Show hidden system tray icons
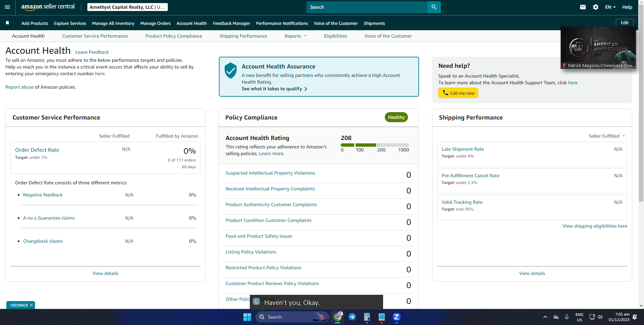The width and height of the screenshot is (644, 325). pyautogui.click(x=545, y=317)
